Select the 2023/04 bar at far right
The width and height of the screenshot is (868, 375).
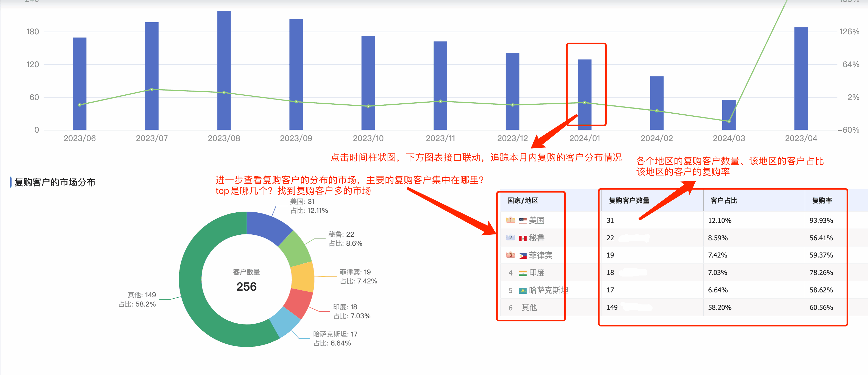click(801, 78)
